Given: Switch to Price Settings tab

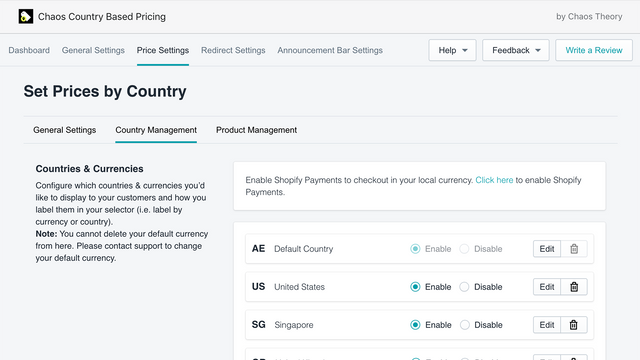Looking at the screenshot, I should (163, 50).
